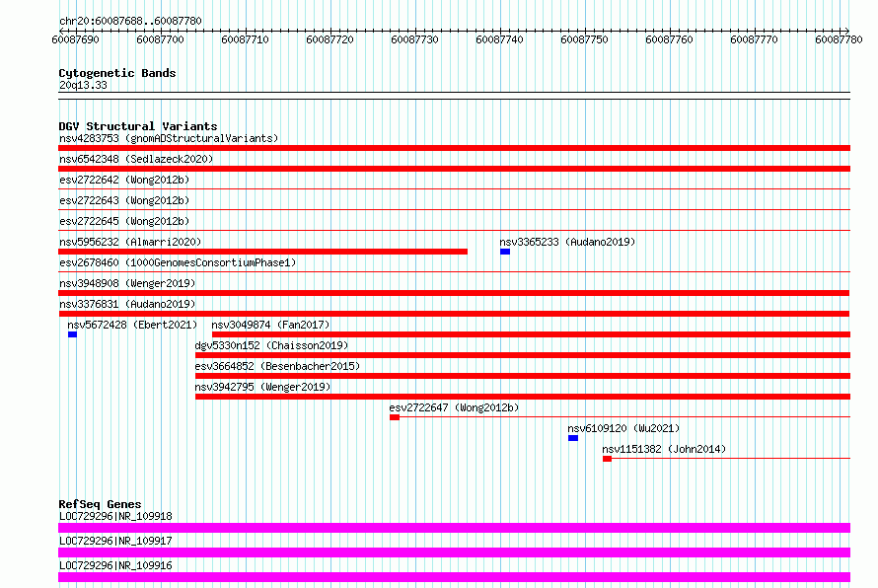
Task: Click the LOC729296|NR_109916 magenta gene bar
Action: [454, 577]
